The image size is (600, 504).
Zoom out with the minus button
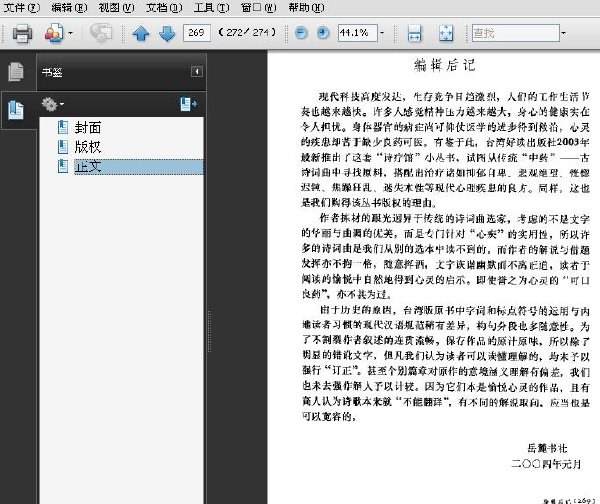pyautogui.click(x=301, y=33)
